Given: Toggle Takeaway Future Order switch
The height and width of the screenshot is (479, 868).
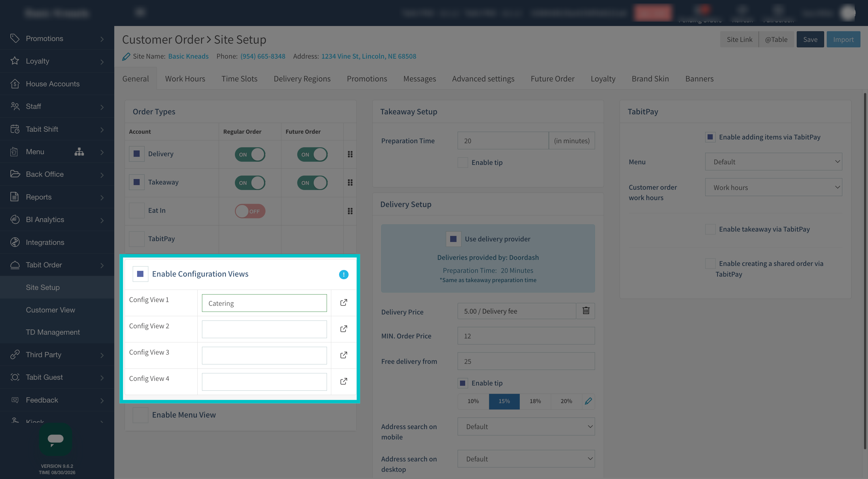Looking at the screenshot, I should coord(312,183).
